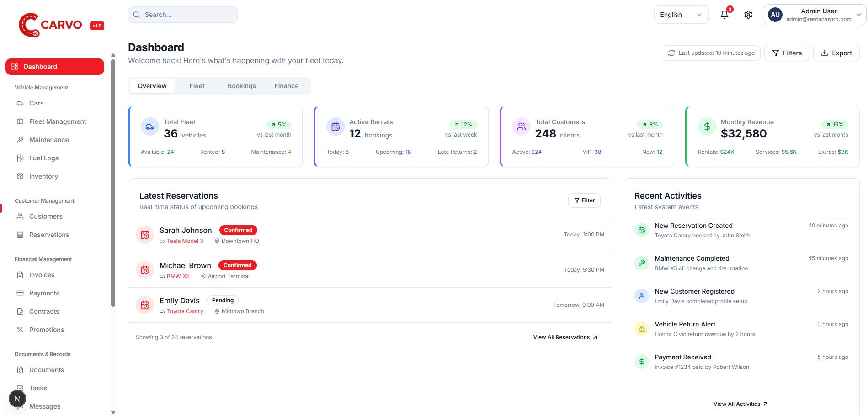Click the Carvo logo
The image size is (868, 415).
point(50,25)
